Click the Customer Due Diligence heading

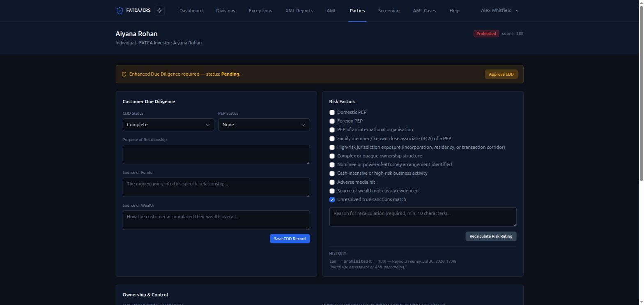pyautogui.click(x=149, y=102)
